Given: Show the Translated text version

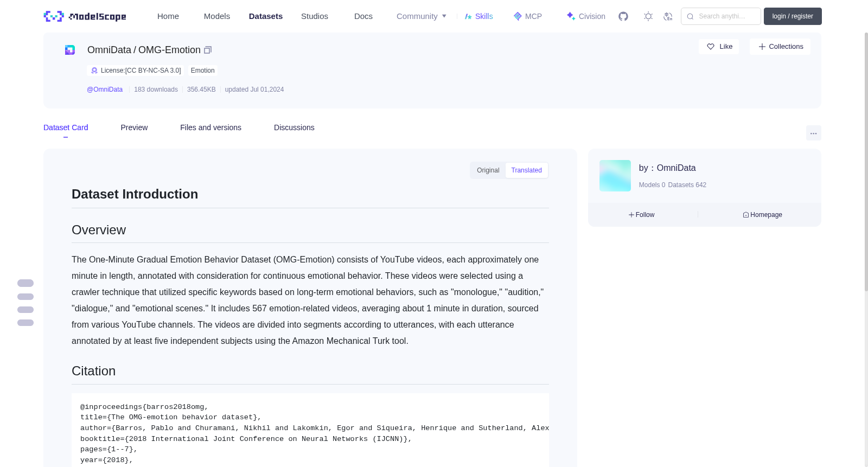Looking at the screenshot, I should click(526, 170).
